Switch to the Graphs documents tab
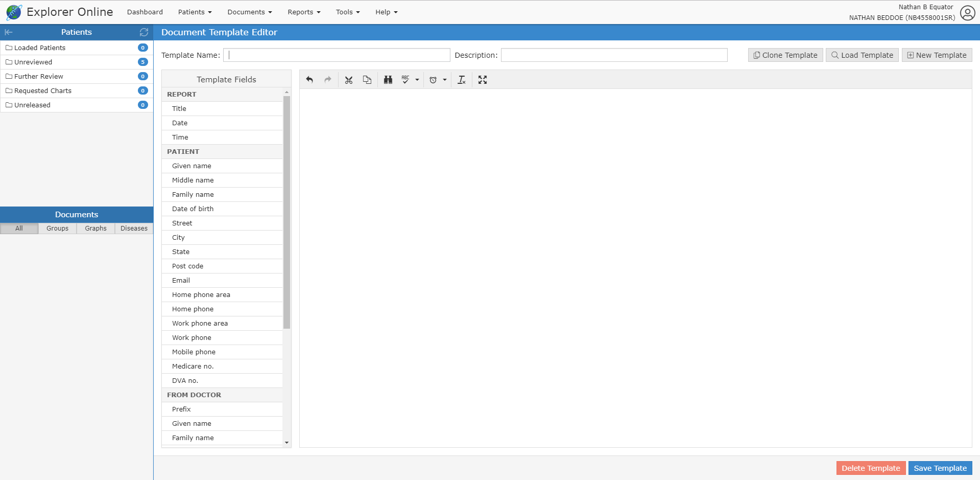The image size is (980, 480). 95,228
